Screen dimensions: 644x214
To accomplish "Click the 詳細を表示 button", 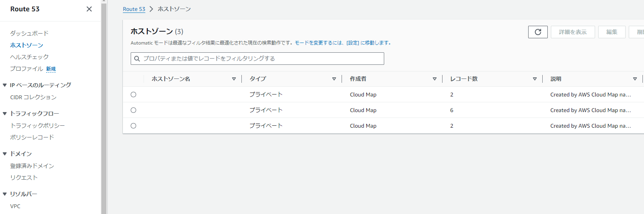I will (573, 32).
